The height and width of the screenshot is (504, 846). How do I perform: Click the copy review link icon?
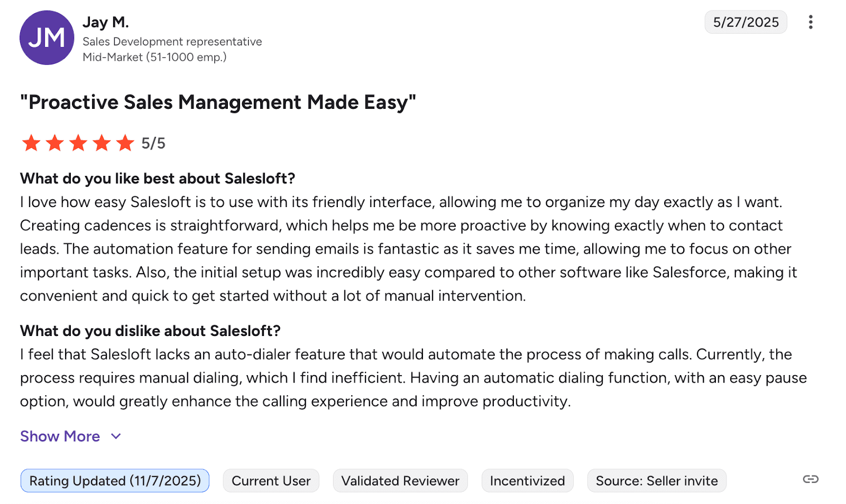coord(810,479)
